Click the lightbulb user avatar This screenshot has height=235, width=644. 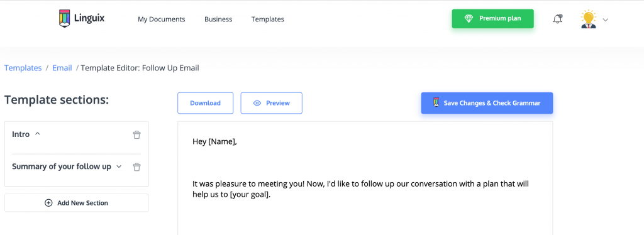pos(588,19)
